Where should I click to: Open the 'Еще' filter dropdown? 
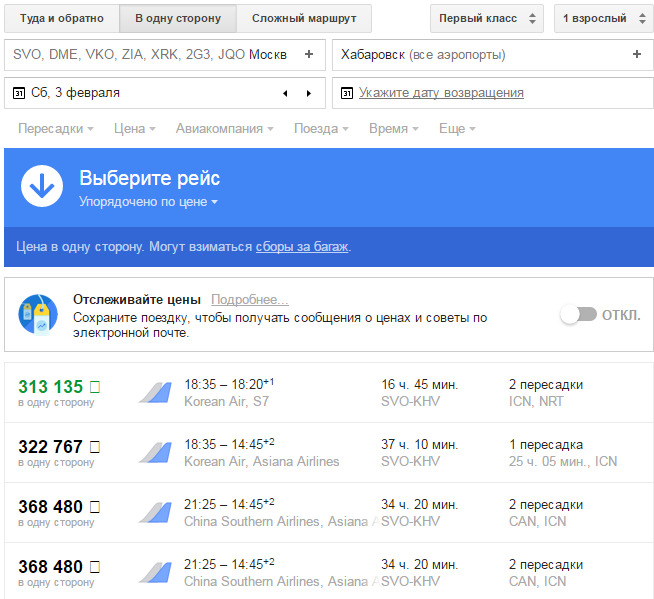[457, 128]
